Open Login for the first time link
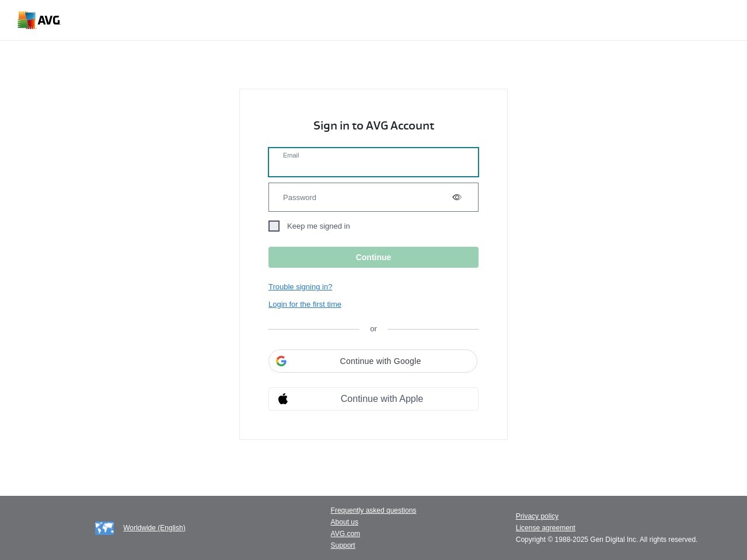This screenshot has height=560, width=747. coord(305,304)
